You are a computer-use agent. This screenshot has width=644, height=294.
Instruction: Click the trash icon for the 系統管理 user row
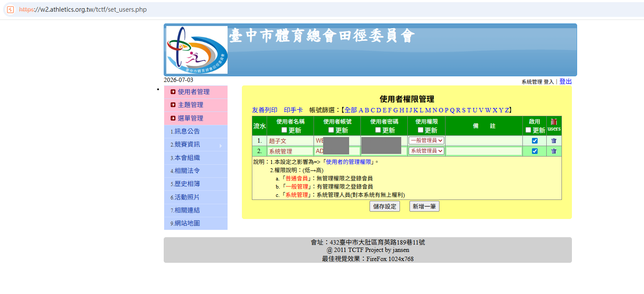(x=554, y=151)
